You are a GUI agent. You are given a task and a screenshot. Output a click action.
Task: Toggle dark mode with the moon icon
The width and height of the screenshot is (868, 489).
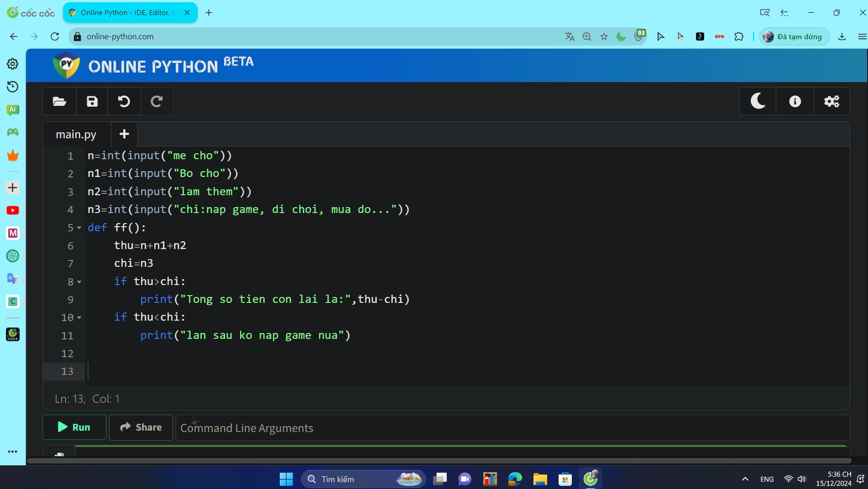[x=758, y=101]
